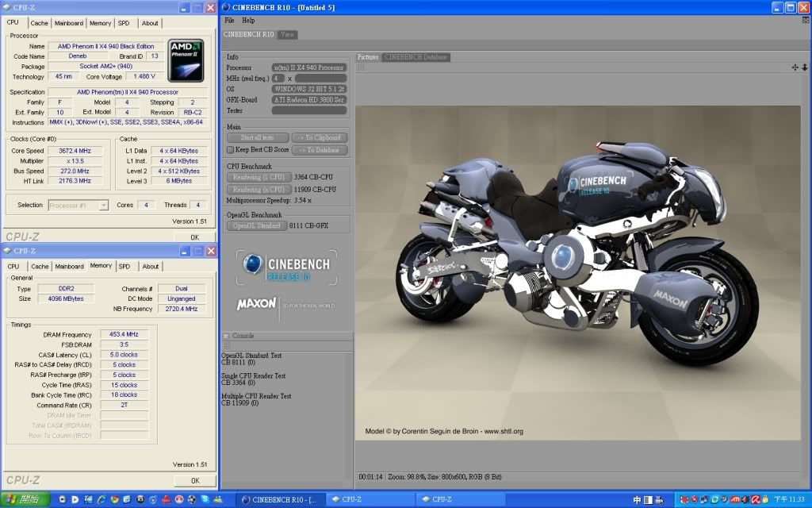Image resolution: width=812 pixels, height=508 pixels.
Task: Click the 6 MBytes Level 3 cache value
Action: click(x=179, y=181)
